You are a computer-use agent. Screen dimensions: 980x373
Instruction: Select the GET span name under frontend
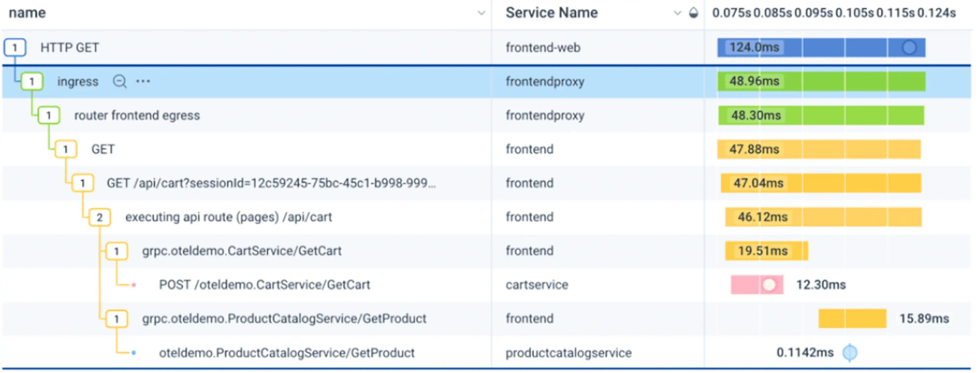click(x=103, y=149)
